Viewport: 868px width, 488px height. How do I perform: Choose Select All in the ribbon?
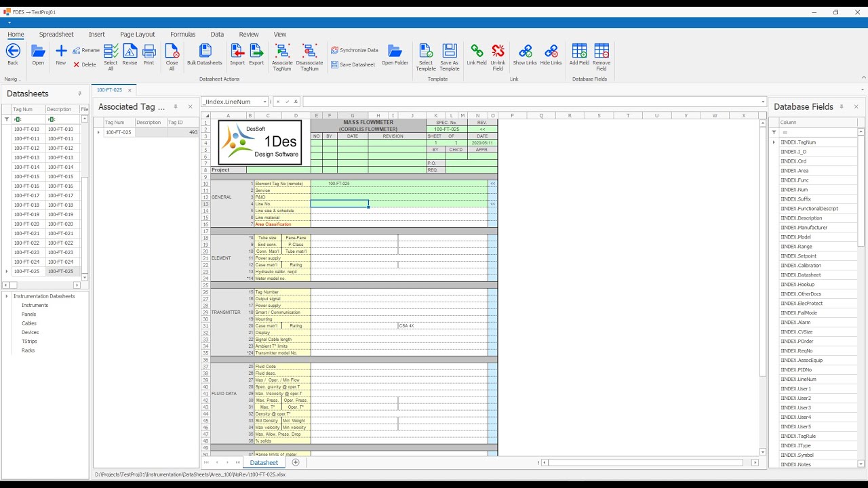click(x=111, y=57)
